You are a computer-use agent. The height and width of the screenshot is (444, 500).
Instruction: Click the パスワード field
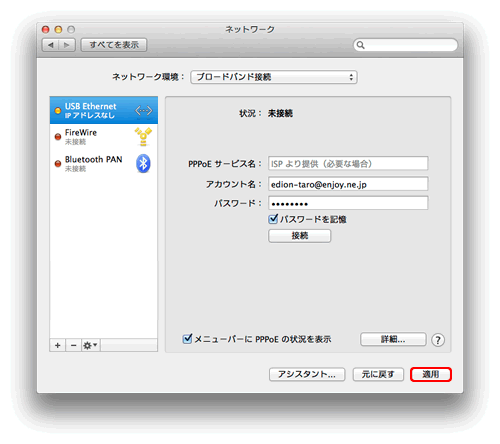[x=348, y=203]
